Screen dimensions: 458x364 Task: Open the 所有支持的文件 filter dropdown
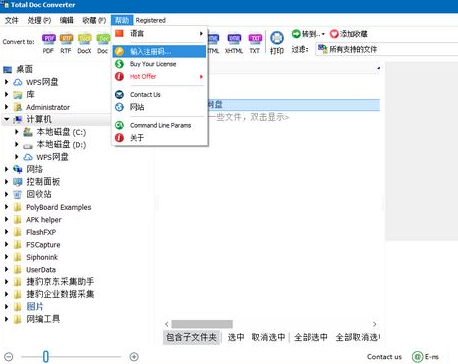tap(387, 49)
